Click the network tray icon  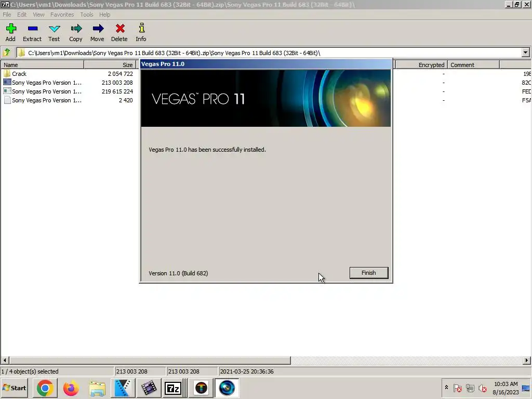(x=470, y=388)
